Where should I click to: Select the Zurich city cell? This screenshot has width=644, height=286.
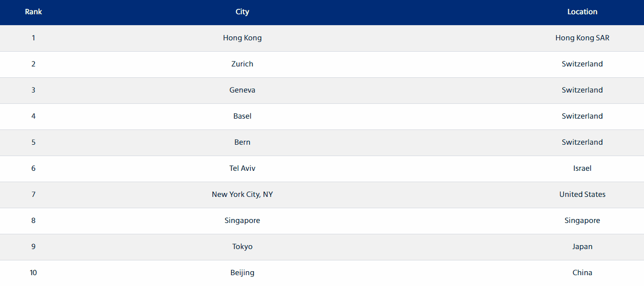click(x=242, y=64)
